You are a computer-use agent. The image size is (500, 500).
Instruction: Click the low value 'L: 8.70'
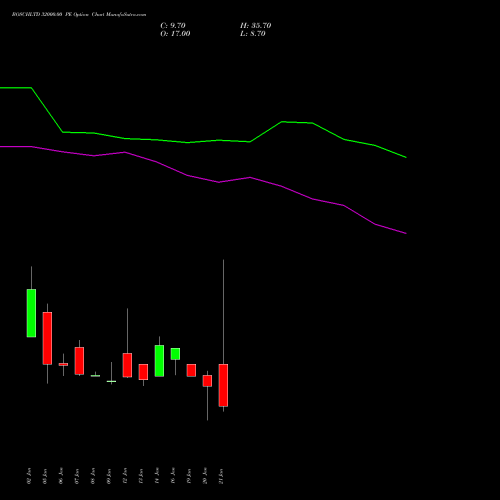pyautogui.click(x=253, y=34)
